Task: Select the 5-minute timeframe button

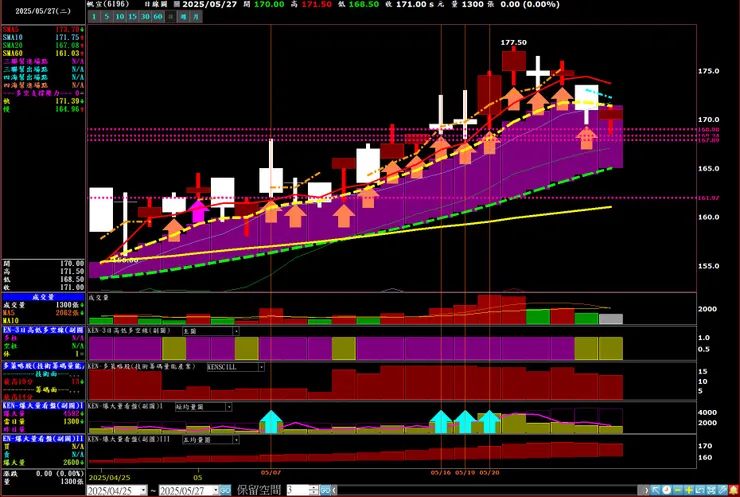Action: 107,17
